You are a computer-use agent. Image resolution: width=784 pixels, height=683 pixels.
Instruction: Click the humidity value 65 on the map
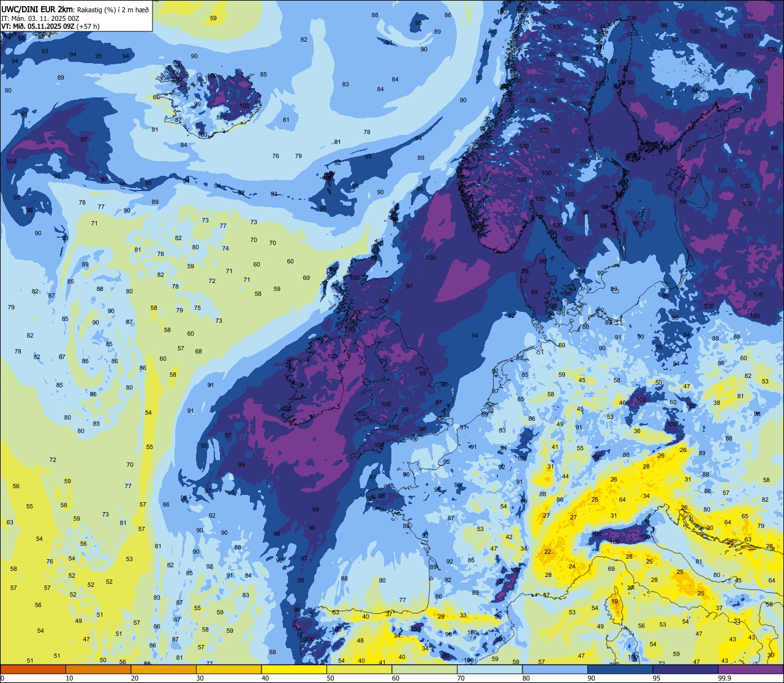[745, 516]
